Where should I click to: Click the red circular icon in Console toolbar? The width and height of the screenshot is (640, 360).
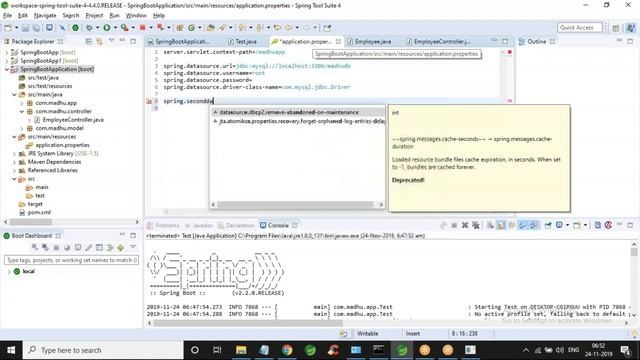click(x=608, y=225)
